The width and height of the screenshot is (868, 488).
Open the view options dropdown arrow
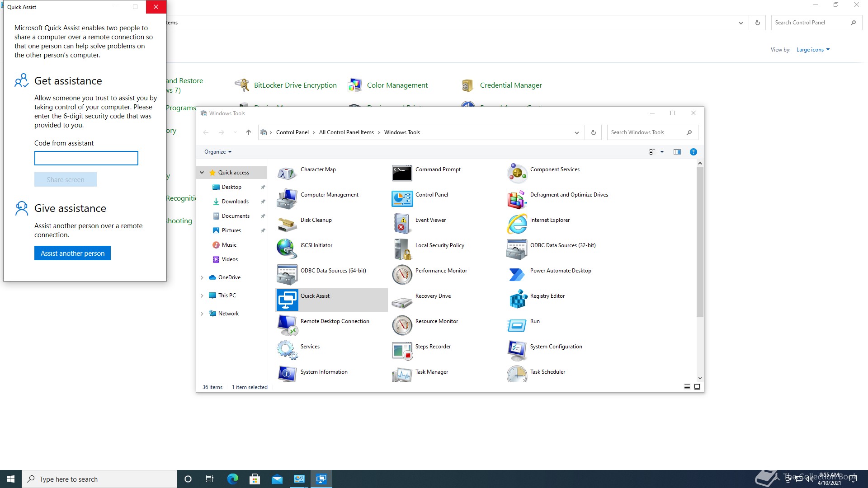(662, 152)
